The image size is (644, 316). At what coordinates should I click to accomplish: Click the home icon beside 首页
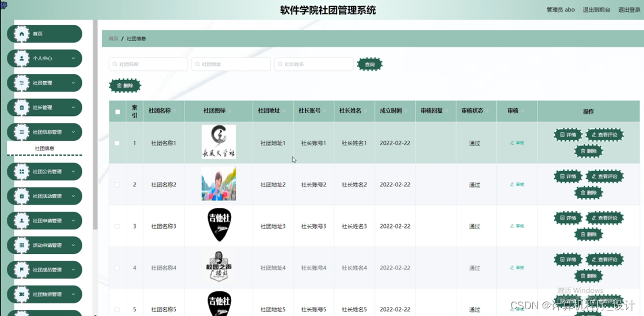(x=21, y=34)
